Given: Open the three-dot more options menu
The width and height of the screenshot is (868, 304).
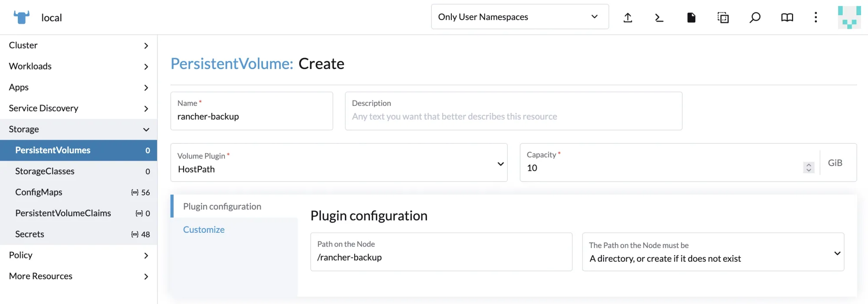Looking at the screenshot, I should pos(816,17).
